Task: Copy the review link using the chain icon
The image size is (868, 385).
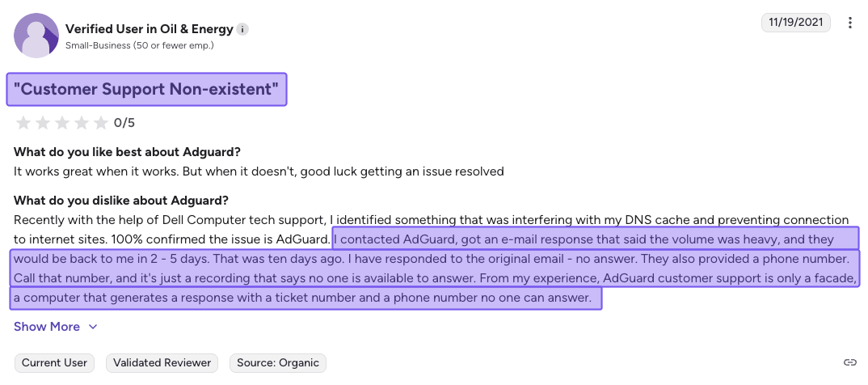Action: click(849, 362)
